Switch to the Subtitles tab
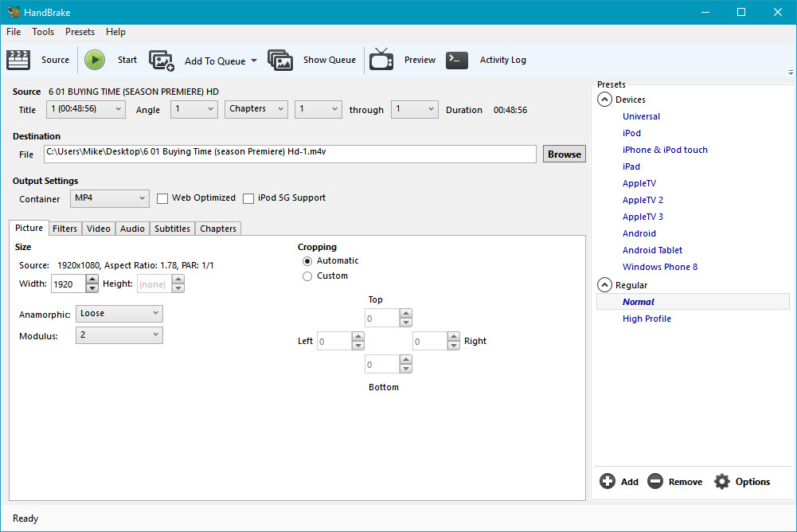The image size is (797, 532). click(x=172, y=229)
